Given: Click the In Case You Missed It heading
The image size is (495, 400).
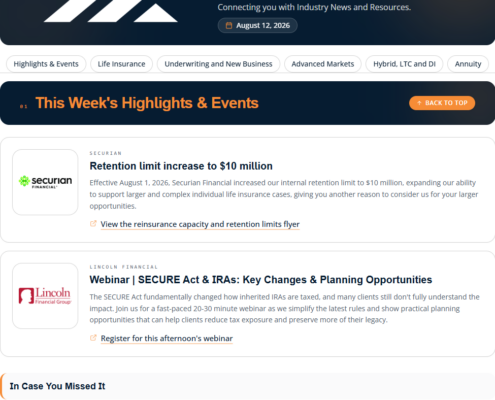Looking at the screenshot, I should coord(57,386).
